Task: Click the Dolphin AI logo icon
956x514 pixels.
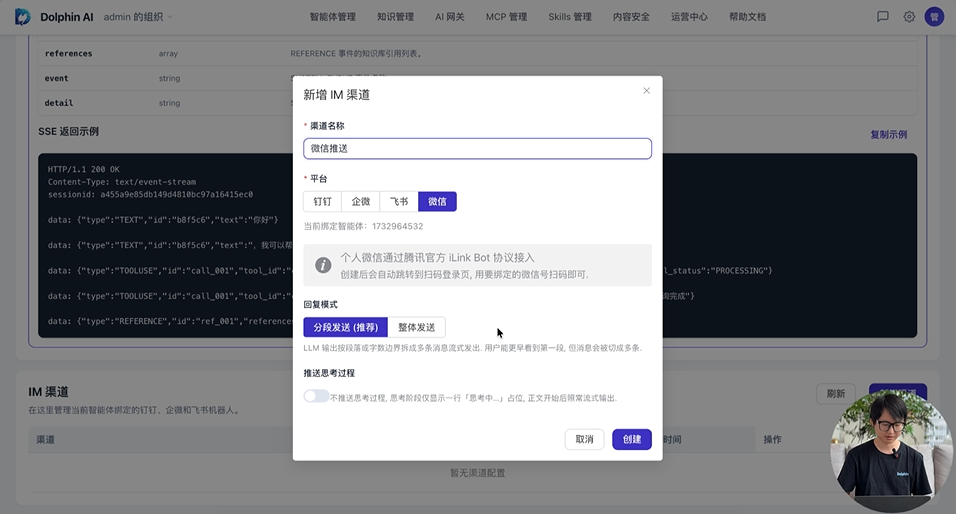Action: [x=23, y=17]
